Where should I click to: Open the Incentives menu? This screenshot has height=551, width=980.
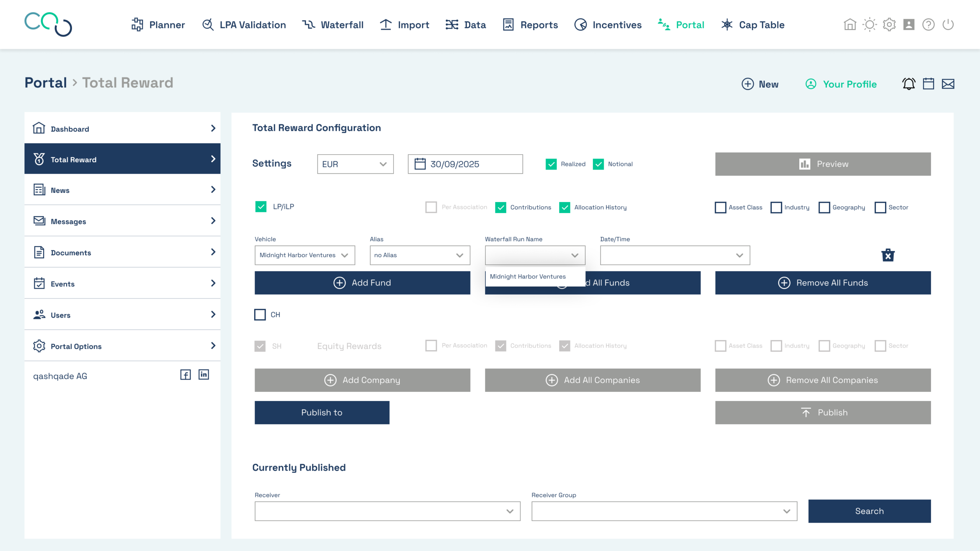[608, 25]
